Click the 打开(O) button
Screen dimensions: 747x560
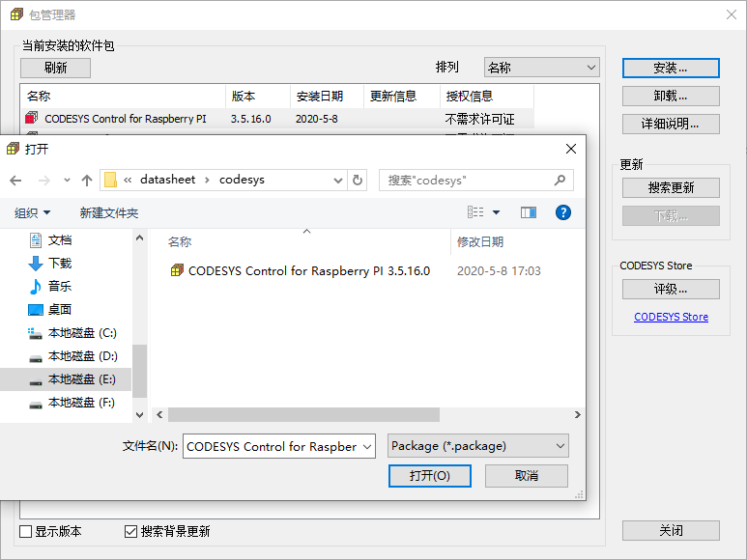[x=430, y=476]
